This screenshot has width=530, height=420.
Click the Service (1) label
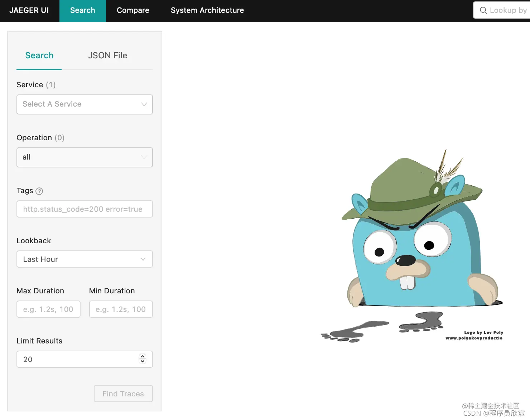[x=36, y=85]
